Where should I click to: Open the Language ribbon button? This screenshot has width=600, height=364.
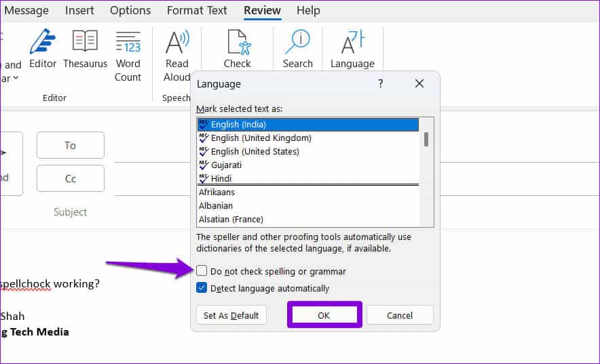tap(352, 49)
